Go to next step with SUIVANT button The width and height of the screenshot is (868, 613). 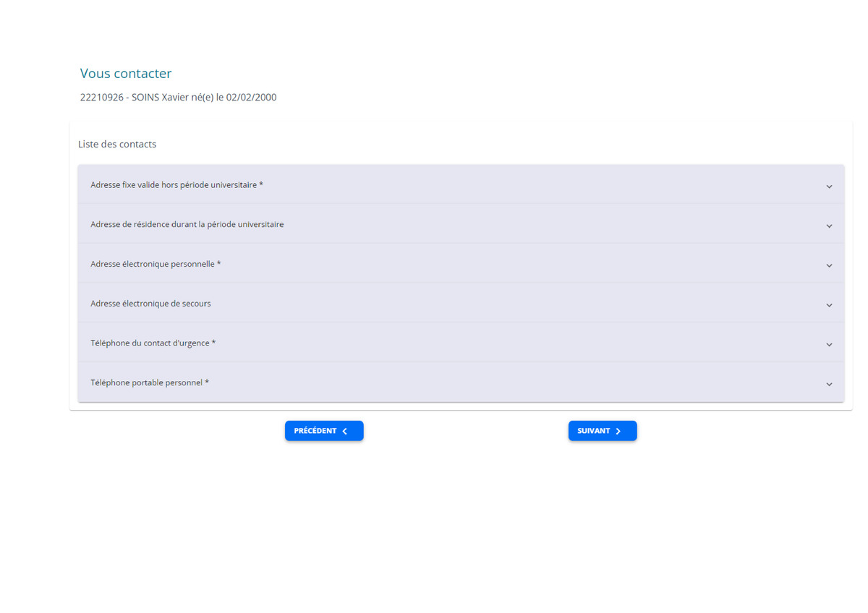pyautogui.click(x=603, y=431)
